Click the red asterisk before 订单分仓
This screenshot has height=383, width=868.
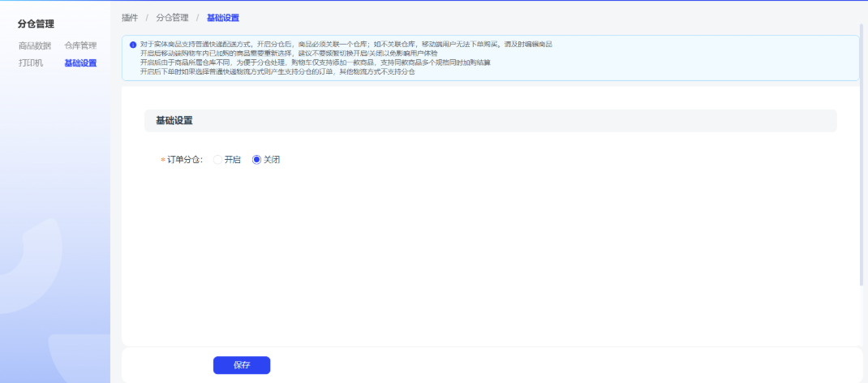[162, 160]
